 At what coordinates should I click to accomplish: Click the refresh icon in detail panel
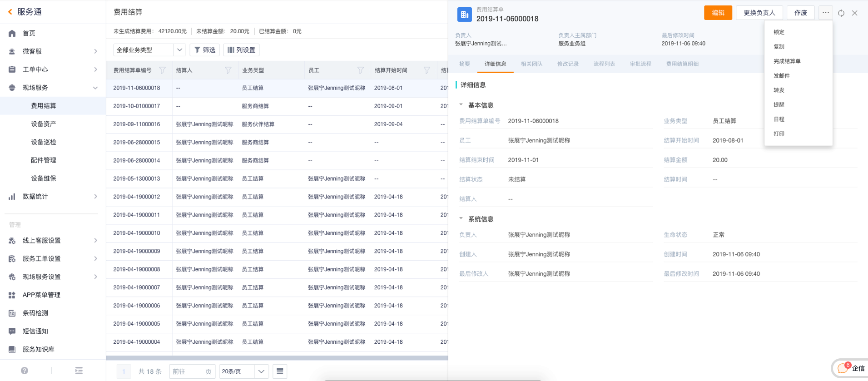point(841,13)
